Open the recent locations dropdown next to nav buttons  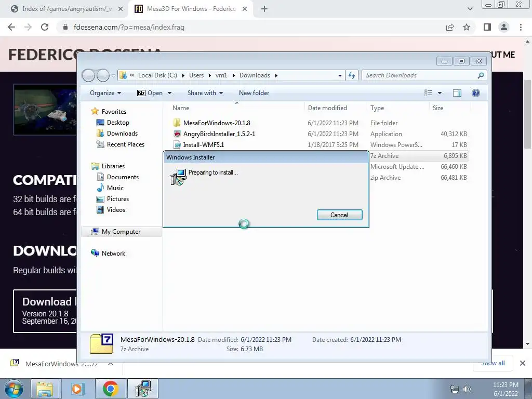point(113,75)
